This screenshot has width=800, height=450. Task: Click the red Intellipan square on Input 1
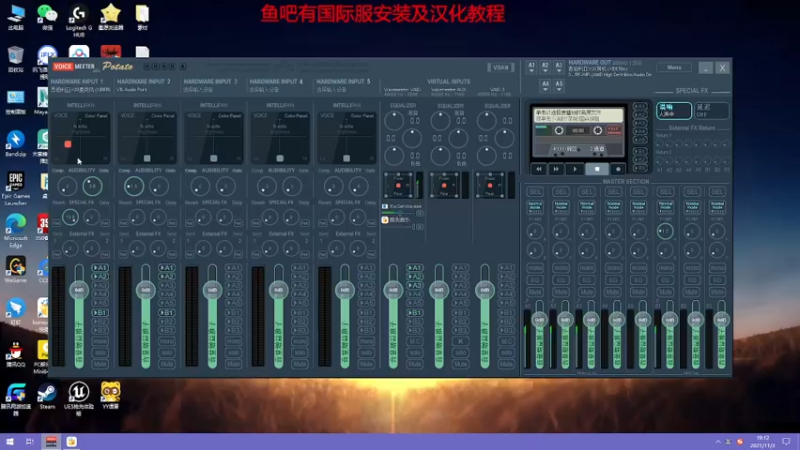tap(68, 144)
